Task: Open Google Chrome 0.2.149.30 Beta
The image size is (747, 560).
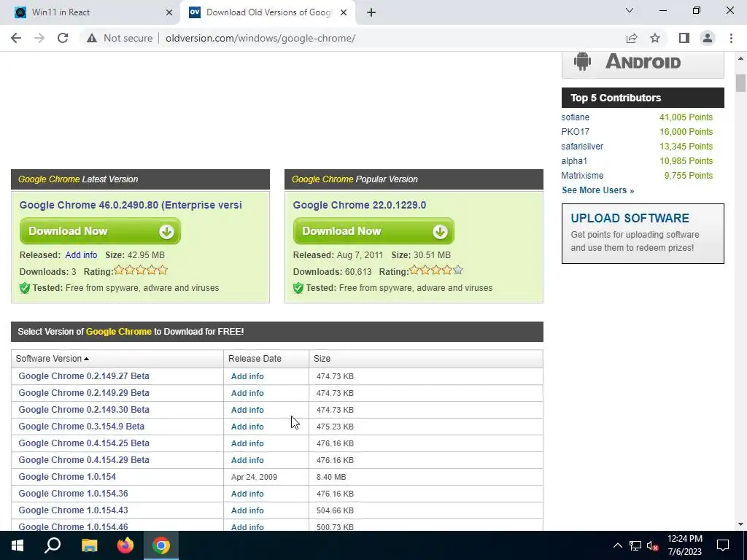Action: pyautogui.click(x=84, y=410)
